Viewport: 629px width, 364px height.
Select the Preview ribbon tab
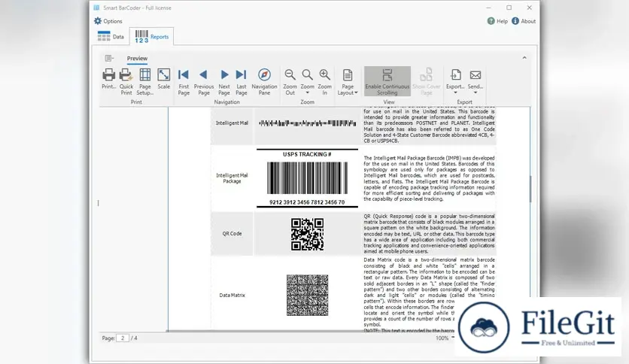pyautogui.click(x=137, y=59)
